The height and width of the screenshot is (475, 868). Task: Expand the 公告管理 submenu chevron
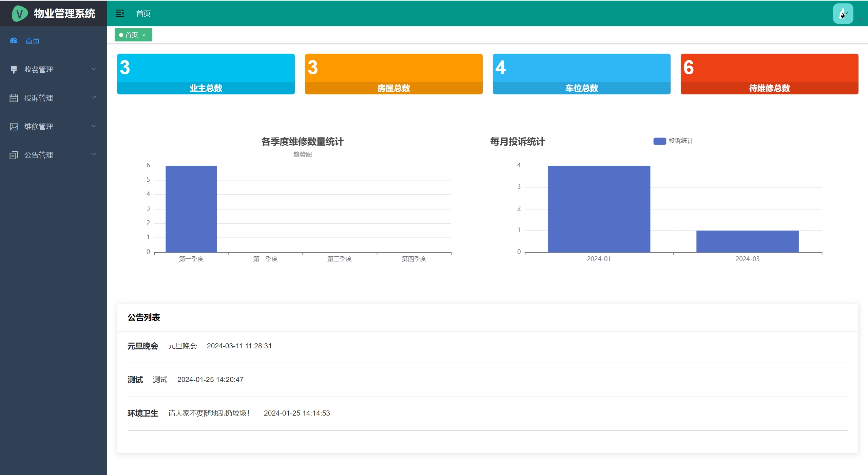(x=94, y=154)
